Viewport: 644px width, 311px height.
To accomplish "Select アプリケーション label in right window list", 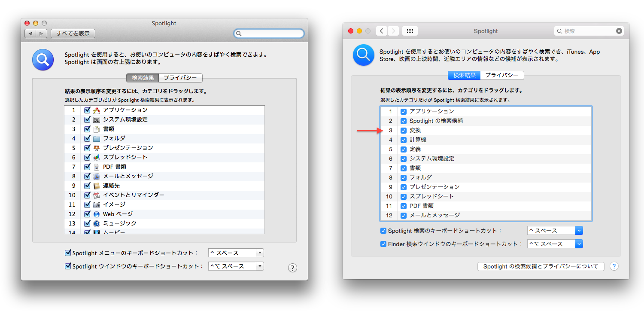I will 432,112.
